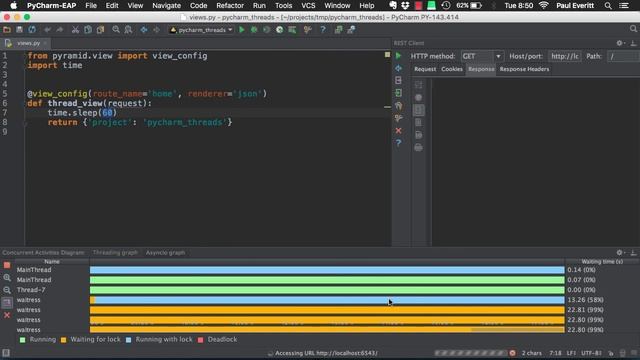Screen dimensions: 640x360
Task: Zoom in on concurrency diagram
Action: (7, 278)
